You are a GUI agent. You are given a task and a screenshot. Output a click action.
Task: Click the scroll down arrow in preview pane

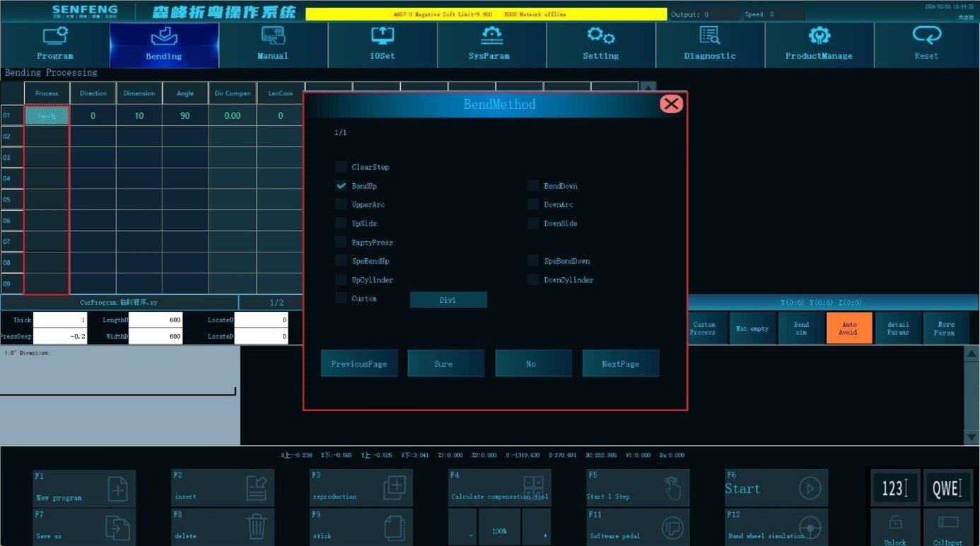click(x=972, y=438)
